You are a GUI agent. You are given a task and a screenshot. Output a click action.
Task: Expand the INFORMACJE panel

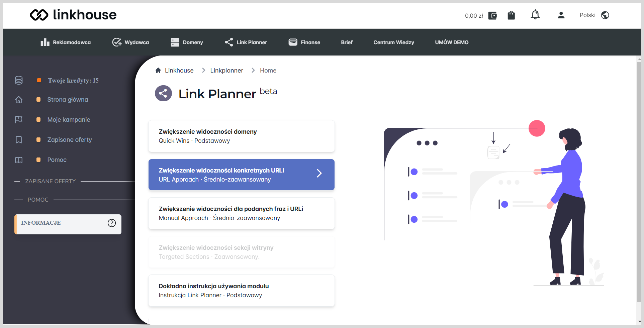click(68, 224)
